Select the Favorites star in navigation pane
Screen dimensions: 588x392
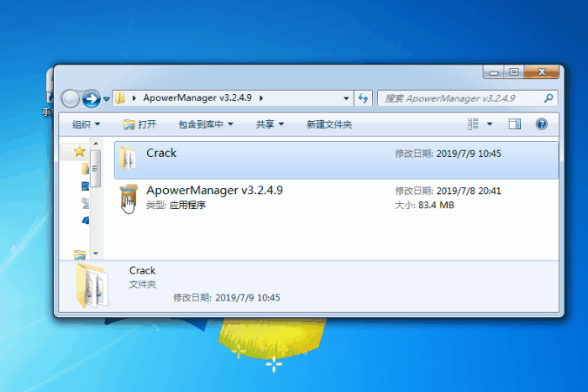click(79, 151)
